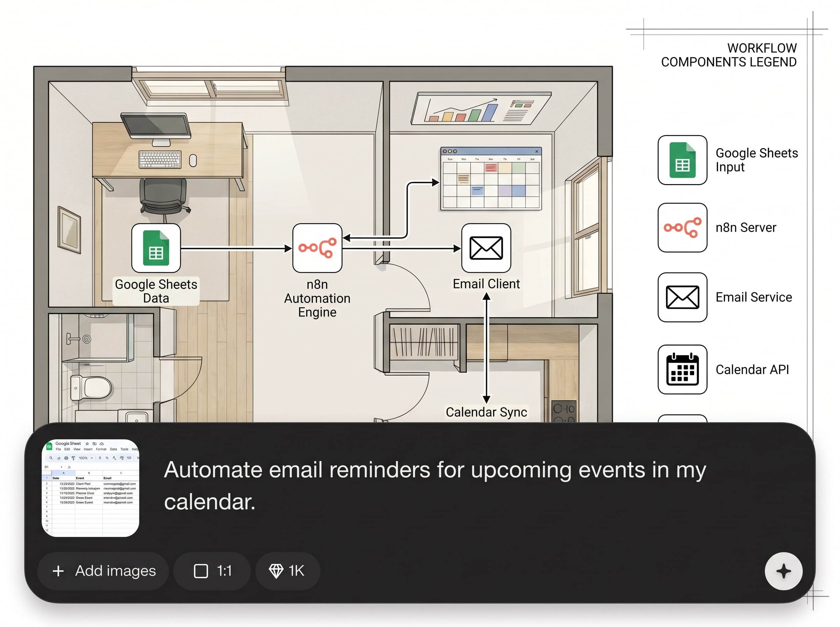
Task: Select the n8n Automation Engine node icon
Action: [x=317, y=248]
